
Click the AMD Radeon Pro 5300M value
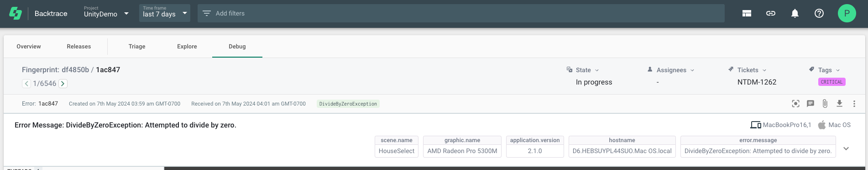coord(462,151)
